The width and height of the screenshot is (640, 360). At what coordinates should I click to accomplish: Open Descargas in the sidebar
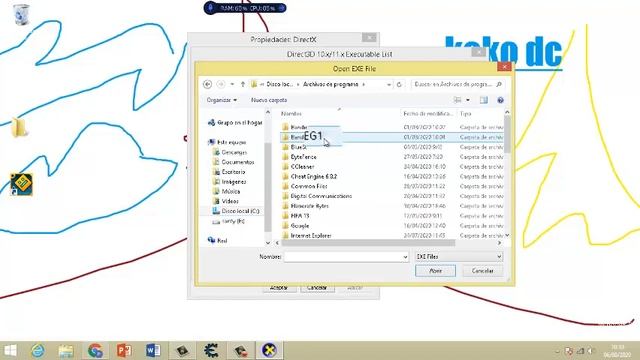[230, 152]
